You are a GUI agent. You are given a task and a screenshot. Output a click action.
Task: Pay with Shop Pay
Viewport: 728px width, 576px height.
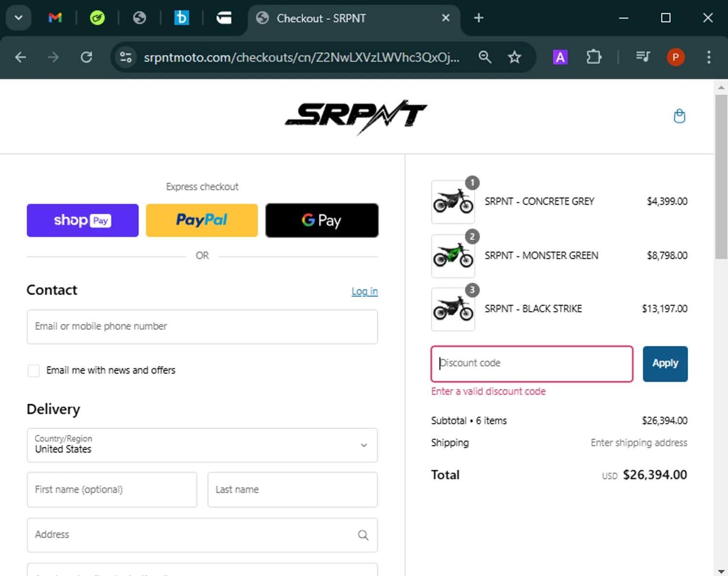(83, 220)
